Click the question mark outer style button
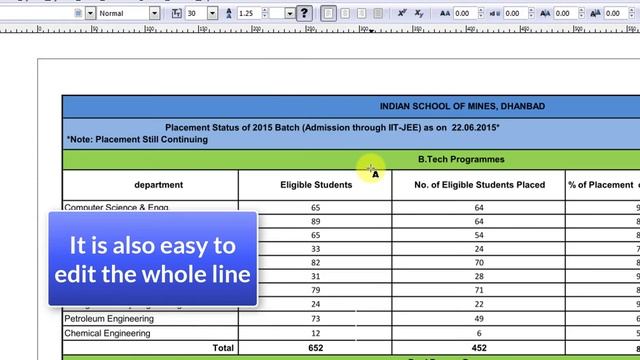 tap(304, 13)
